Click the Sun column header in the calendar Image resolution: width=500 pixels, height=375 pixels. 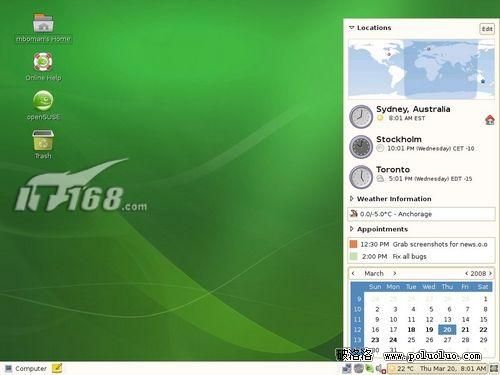pyautogui.click(x=375, y=287)
